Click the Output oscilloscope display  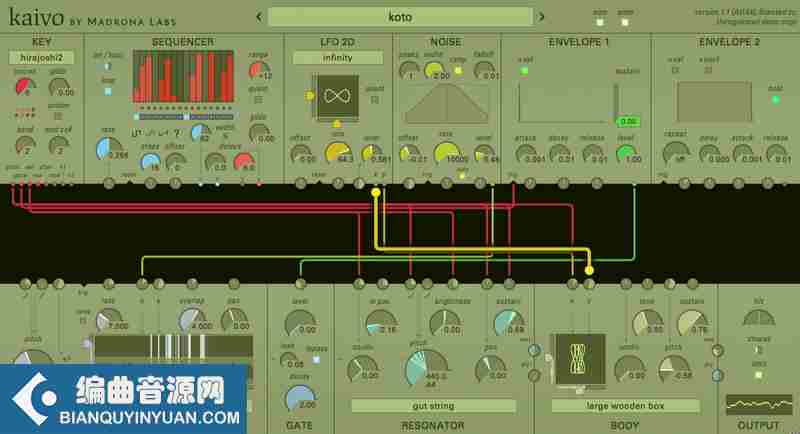759,405
